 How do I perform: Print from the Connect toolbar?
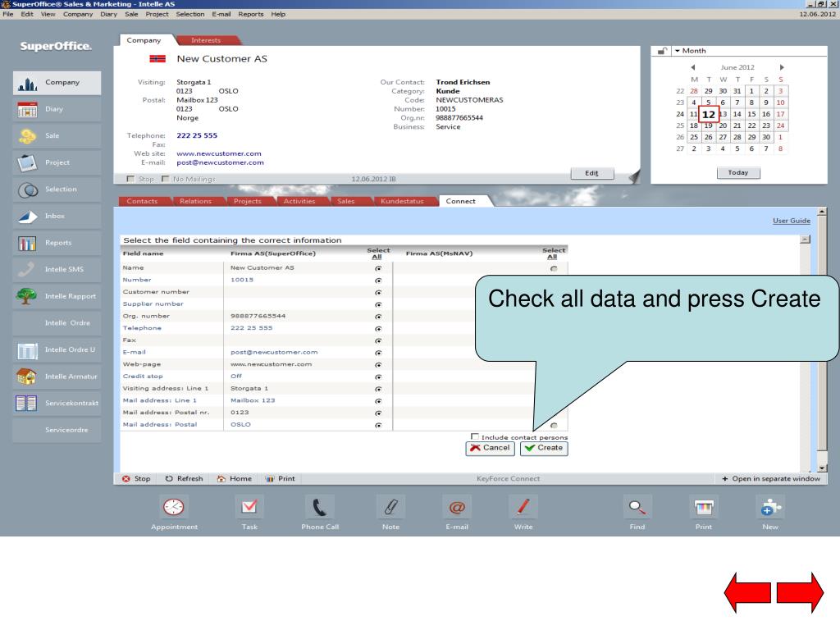click(281, 479)
